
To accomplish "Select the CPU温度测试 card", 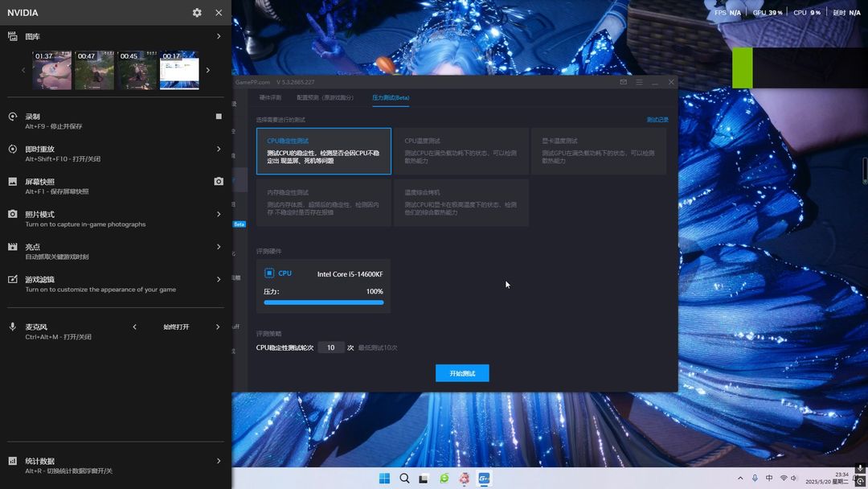I will 461,151.
